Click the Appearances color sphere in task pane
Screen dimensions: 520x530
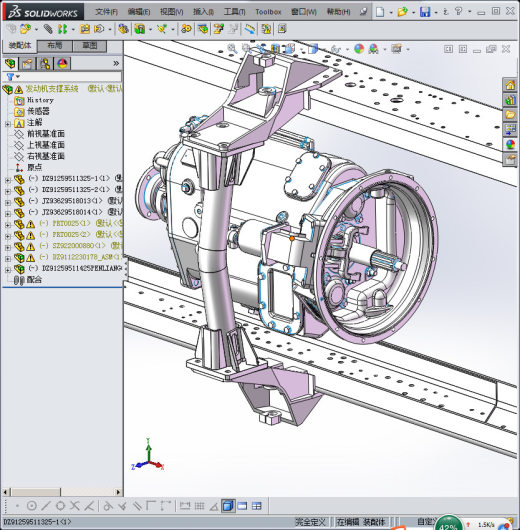510,144
